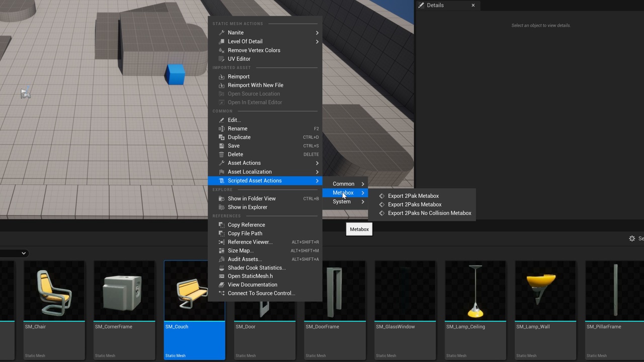Click the Reimport With New File icon
Viewport: 644px width, 362px height.
point(221,85)
